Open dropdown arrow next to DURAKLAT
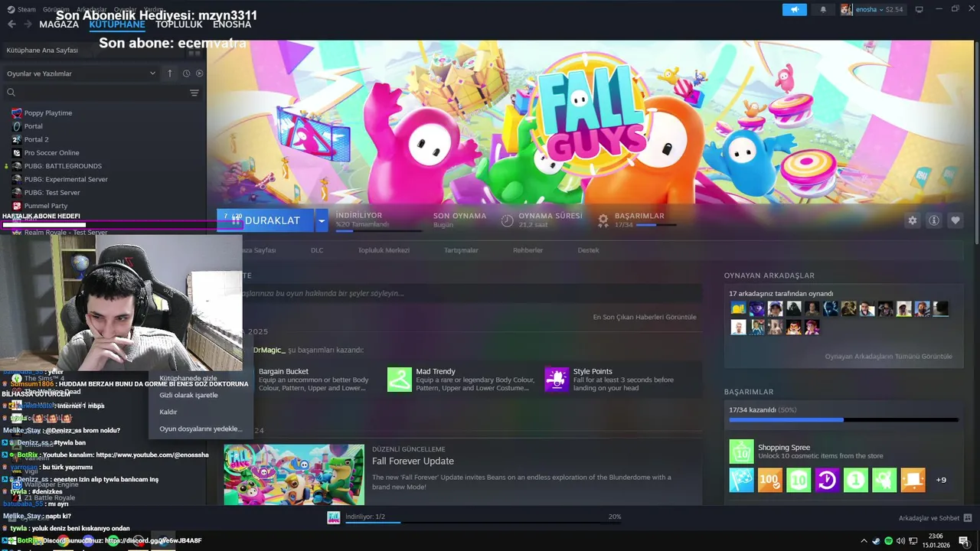The height and width of the screenshot is (551, 980). click(322, 220)
